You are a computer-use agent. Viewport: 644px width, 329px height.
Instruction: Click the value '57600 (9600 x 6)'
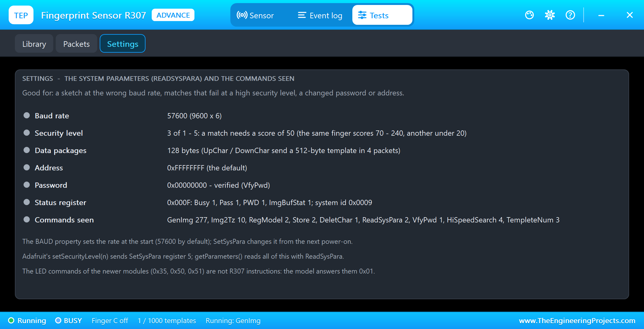click(194, 116)
